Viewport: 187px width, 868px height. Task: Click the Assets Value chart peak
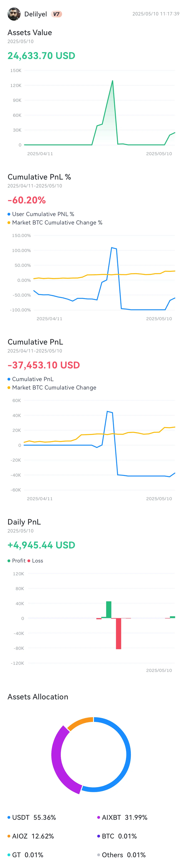coord(112,81)
